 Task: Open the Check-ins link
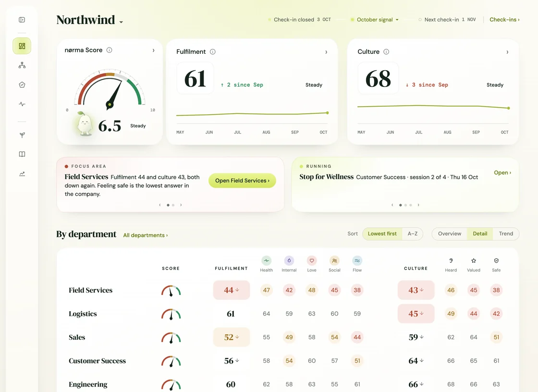coord(504,20)
